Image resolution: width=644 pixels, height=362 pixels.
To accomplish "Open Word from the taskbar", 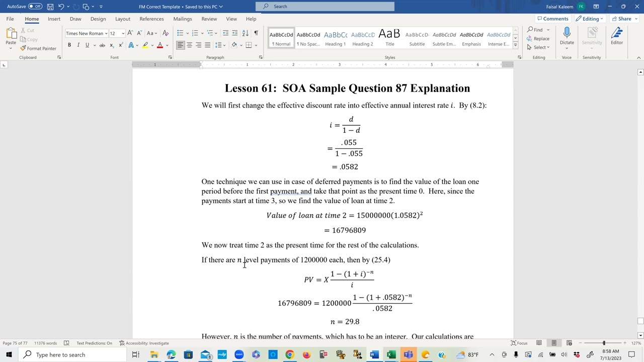I will click(x=374, y=354).
